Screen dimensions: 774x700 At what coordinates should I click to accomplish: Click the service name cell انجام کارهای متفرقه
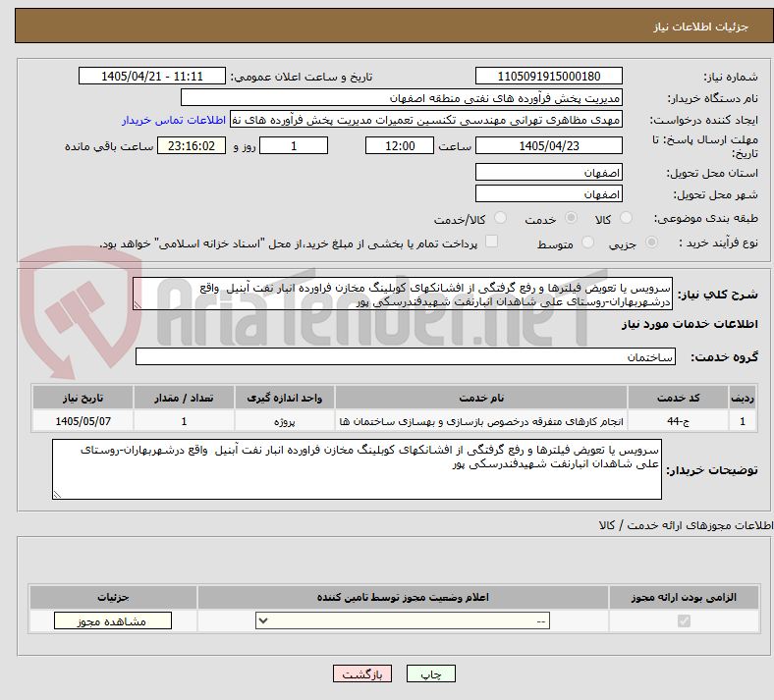pyautogui.click(x=481, y=421)
